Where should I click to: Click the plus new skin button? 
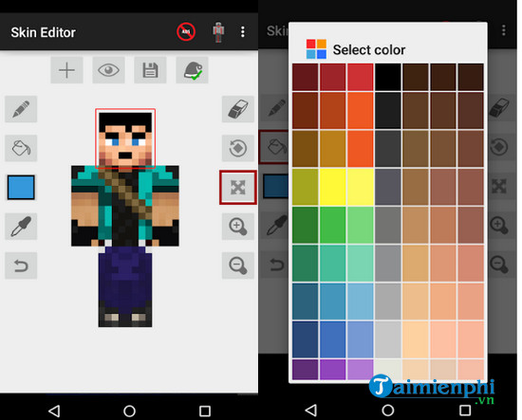pos(66,70)
